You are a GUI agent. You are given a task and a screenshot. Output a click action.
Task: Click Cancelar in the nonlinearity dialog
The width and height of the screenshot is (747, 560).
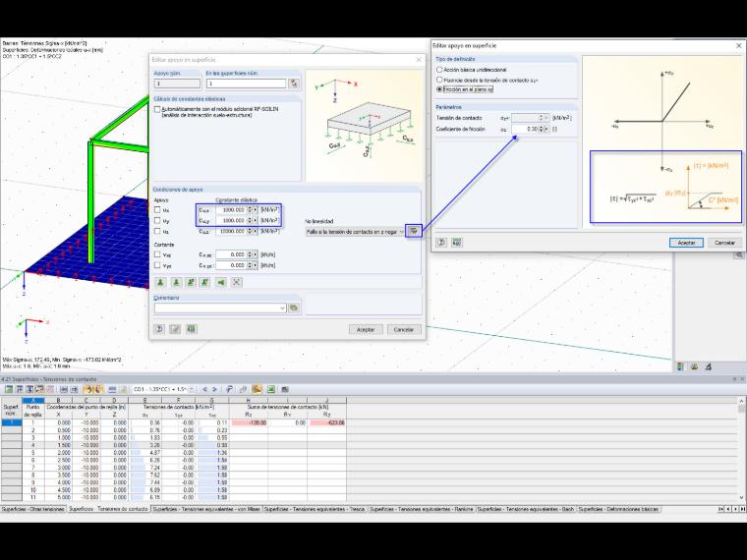724,243
